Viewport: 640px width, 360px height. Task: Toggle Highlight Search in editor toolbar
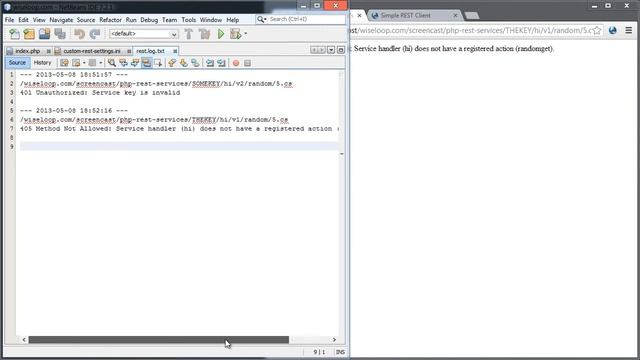[x=146, y=63]
